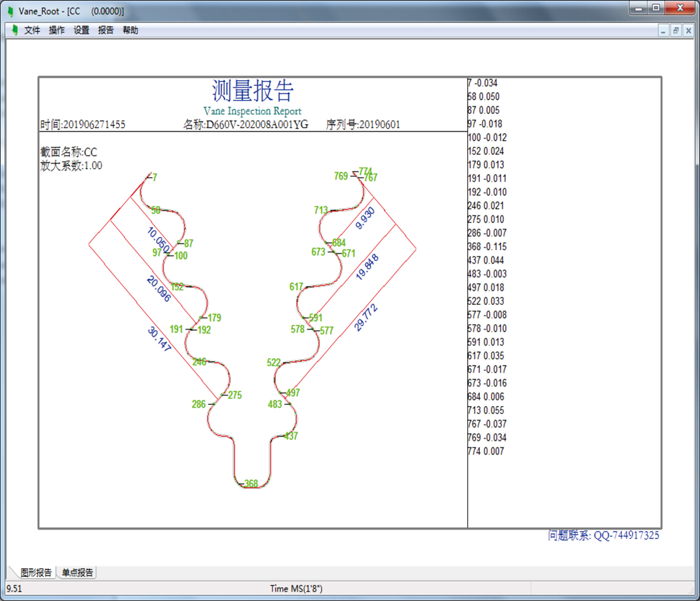Click the 29.772 dimension on the right side
This screenshot has width=700, height=601.
pos(366,316)
